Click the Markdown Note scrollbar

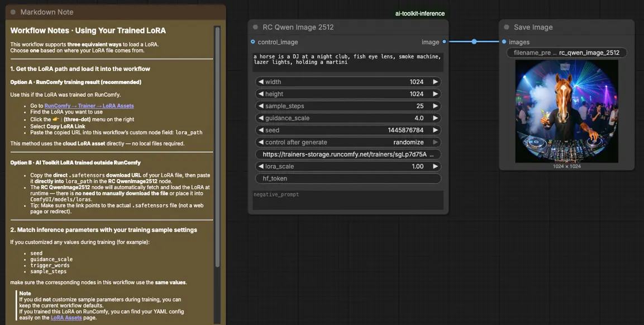pyautogui.click(x=217, y=148)
